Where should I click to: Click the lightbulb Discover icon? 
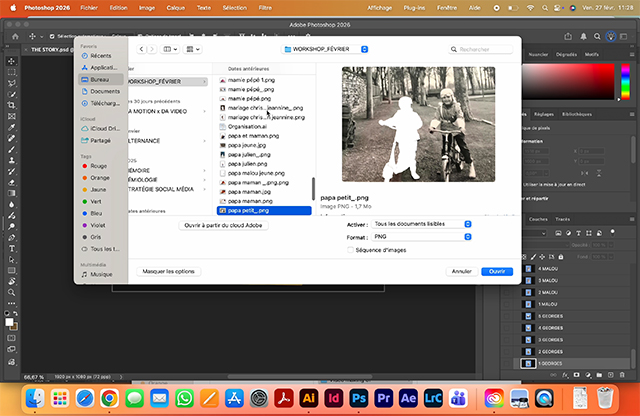click(x=611, y=37)
